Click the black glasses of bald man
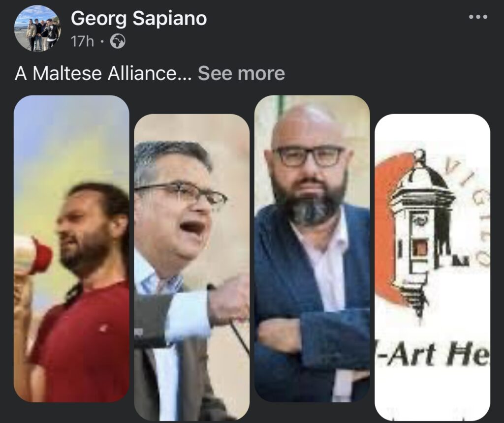This screenshot has width=504, height=423. click(x=309, y=156)
